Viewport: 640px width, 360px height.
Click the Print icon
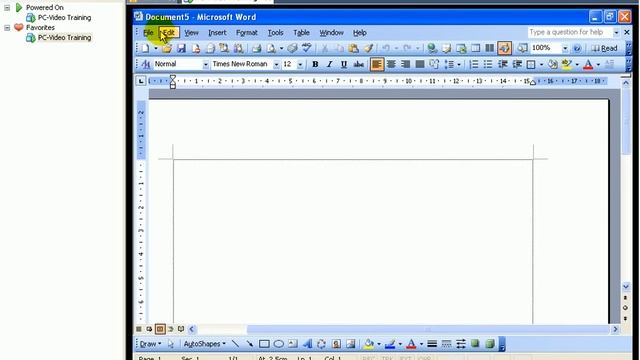pos(256,49)
